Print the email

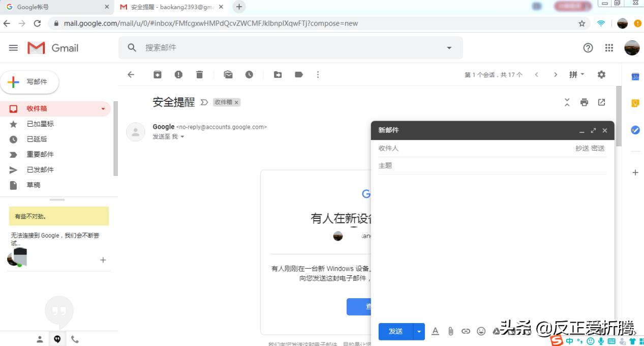(x=584, y=102)
